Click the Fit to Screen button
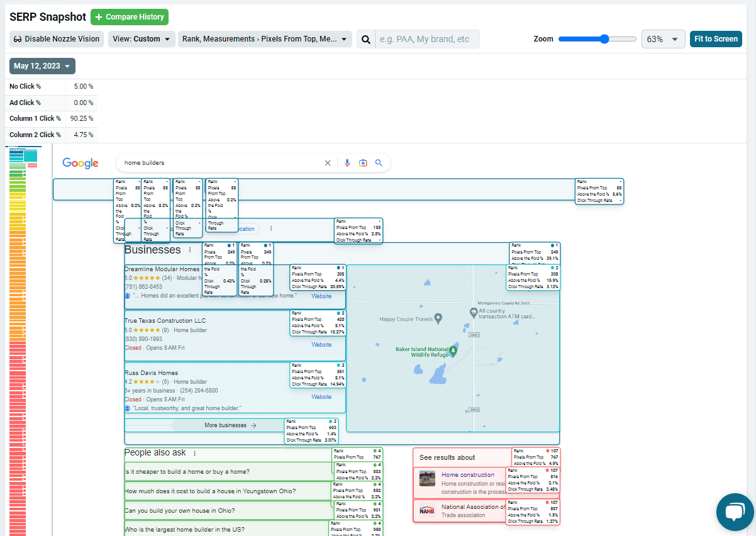Image resolution: width=756 pixels, height=536 pixels. (x=716, y=39)
